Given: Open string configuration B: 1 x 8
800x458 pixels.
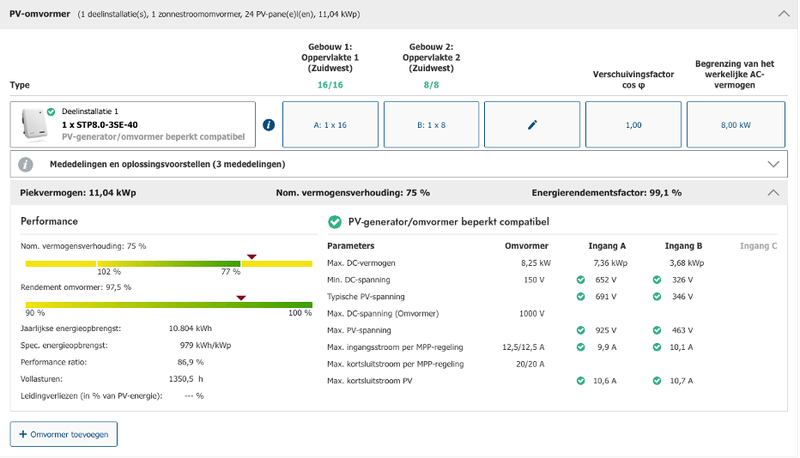Looking at the screenshot, I should (x=431, y=125).
